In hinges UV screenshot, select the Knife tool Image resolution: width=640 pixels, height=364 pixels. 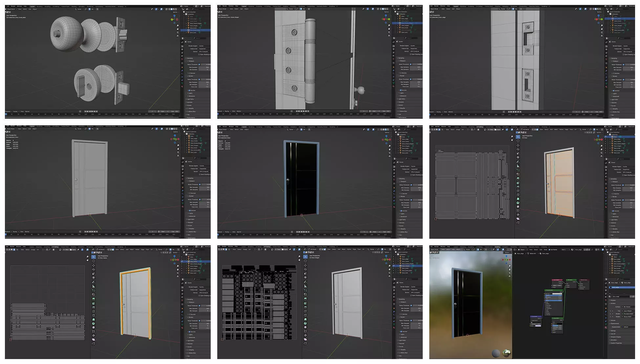(x=305, y=315)
